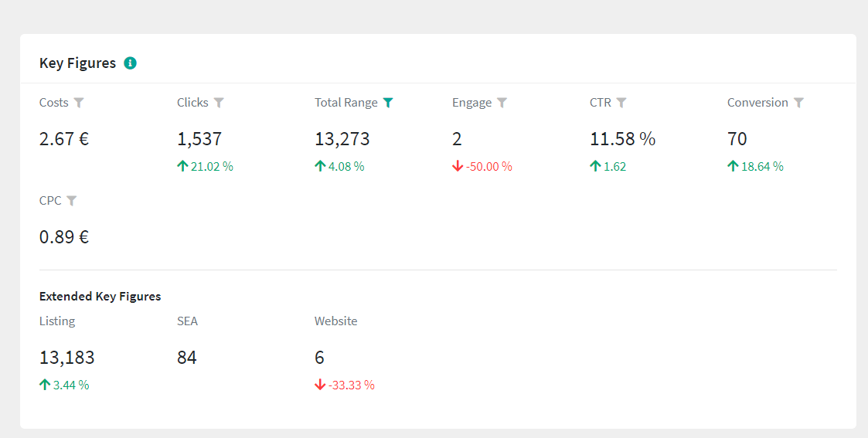This screenshot has height=438, width=868.
Task: Click the Listing value 13,183
Action: click(67, 358)
